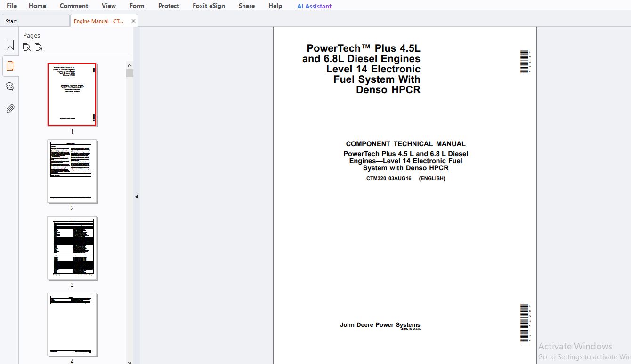Click the page label 2 under thumbnail
Viewport: 631px width, 364px height.
click(72, 208)
